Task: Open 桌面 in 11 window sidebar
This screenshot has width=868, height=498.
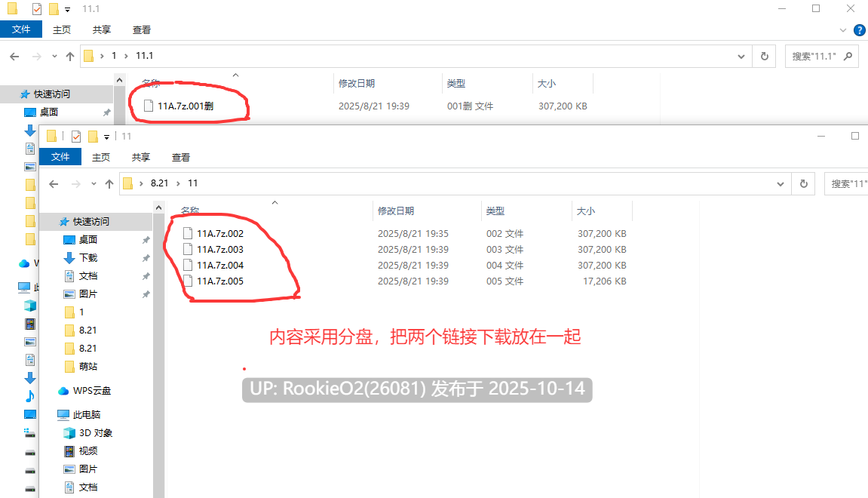Action: click(88, 240)
